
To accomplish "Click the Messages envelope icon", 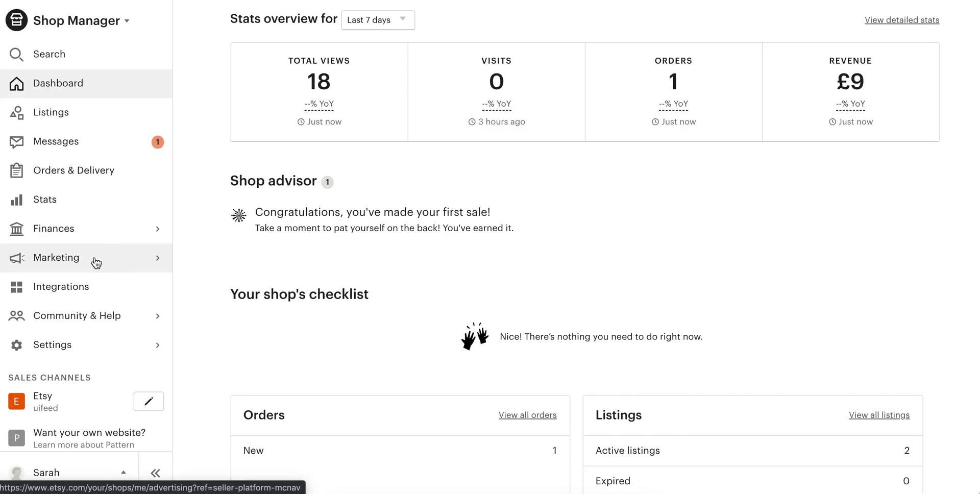I will coord(16,142).
